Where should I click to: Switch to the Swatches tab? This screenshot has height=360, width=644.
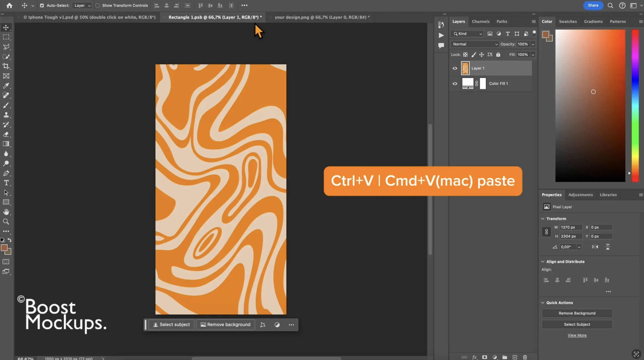click(x=568, y=22)
